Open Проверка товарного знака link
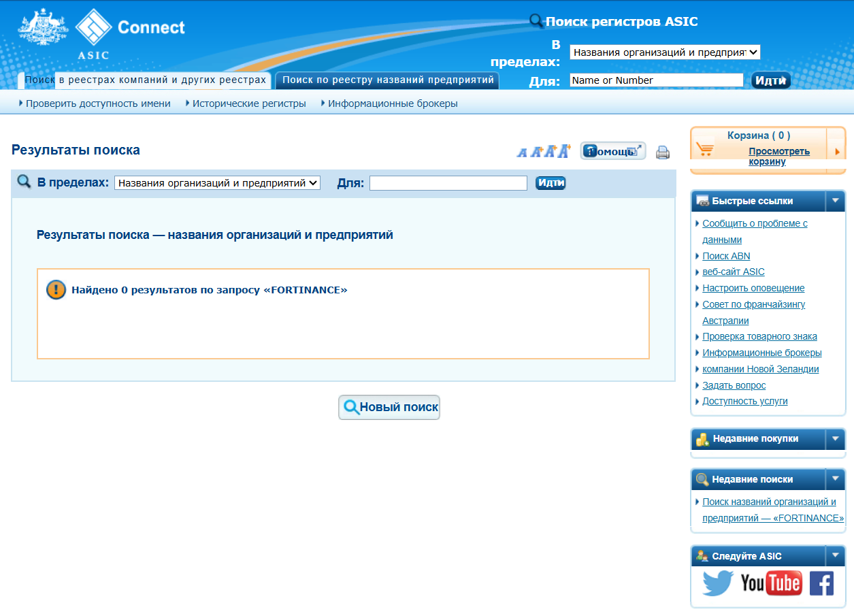 click(x=759, y=336)
